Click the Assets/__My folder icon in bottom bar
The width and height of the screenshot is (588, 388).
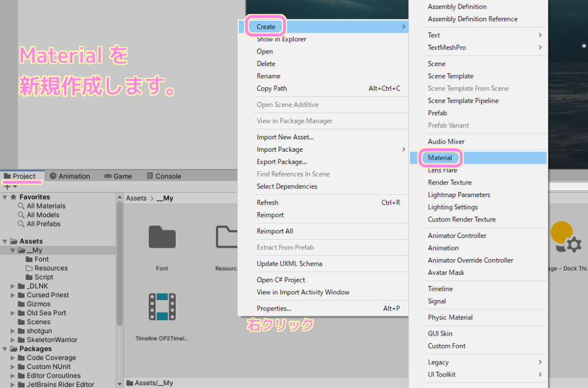click(131, 382)
